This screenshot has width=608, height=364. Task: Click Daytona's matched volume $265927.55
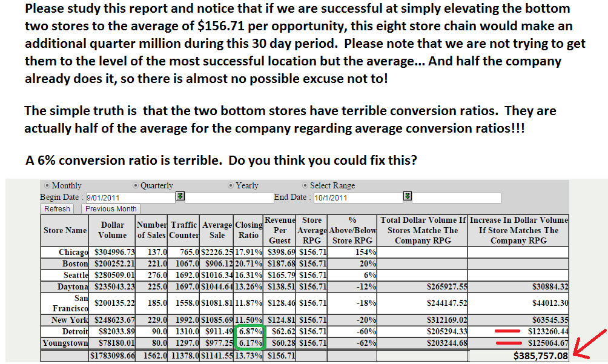point(423,287)
